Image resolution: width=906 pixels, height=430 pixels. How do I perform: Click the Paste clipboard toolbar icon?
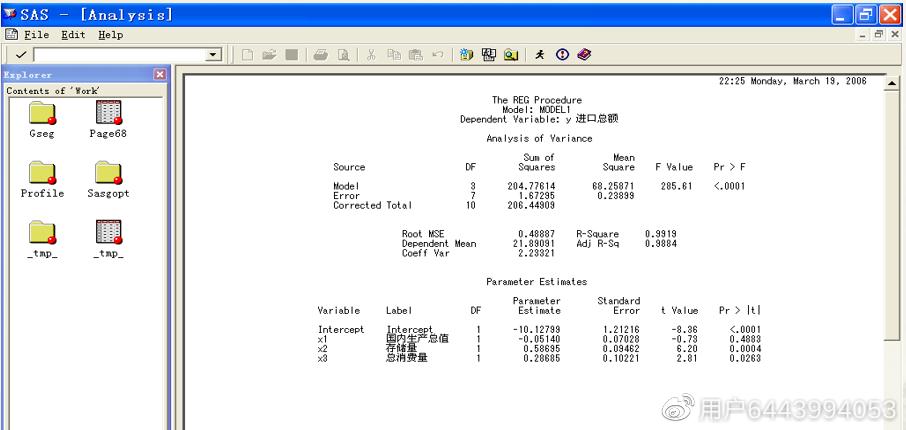coord(415,55)
